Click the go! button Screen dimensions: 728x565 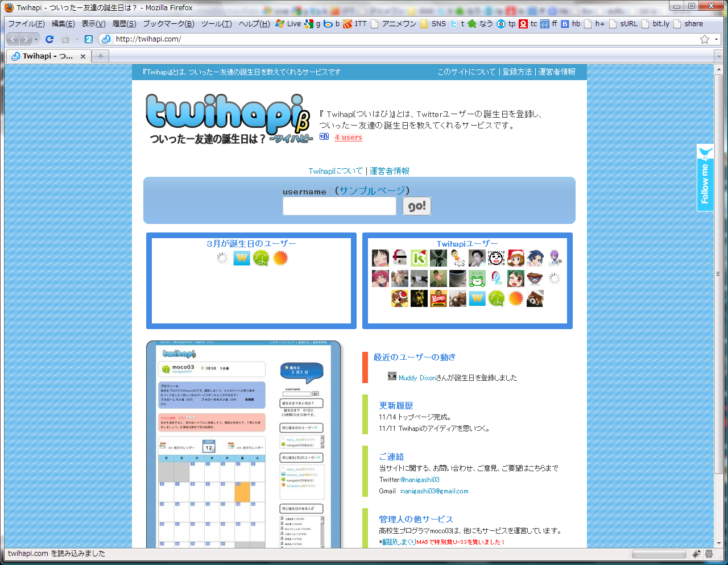[x=417, y=206]
